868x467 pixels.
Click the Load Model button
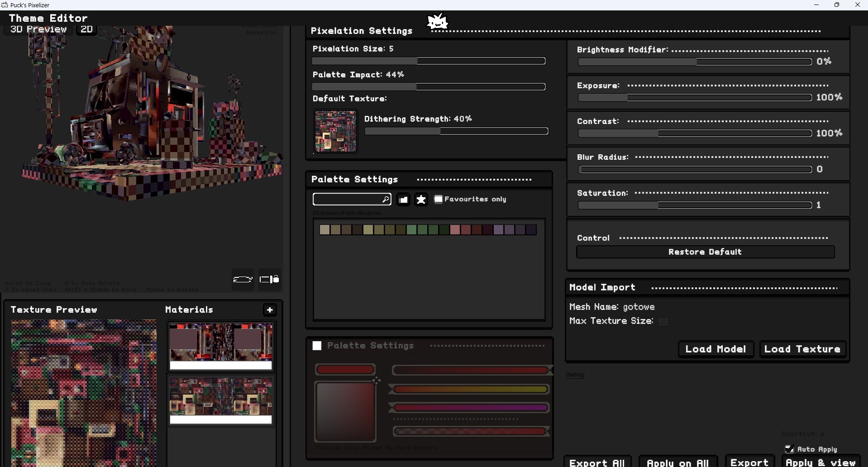716,349
